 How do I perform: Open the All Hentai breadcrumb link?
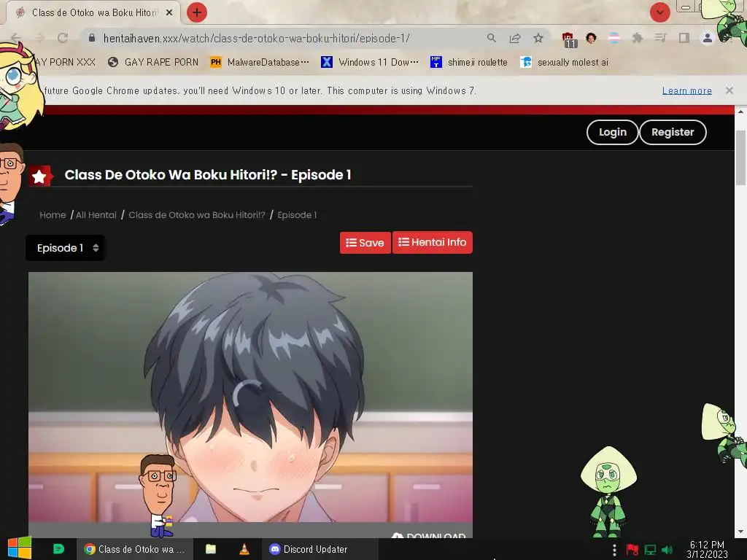tap(96, 215)
